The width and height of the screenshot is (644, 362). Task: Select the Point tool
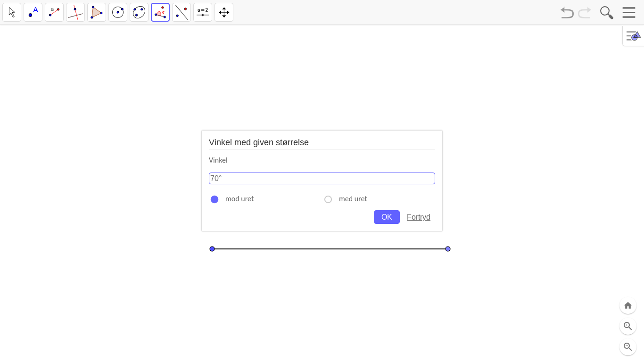[x=33, y=12]
